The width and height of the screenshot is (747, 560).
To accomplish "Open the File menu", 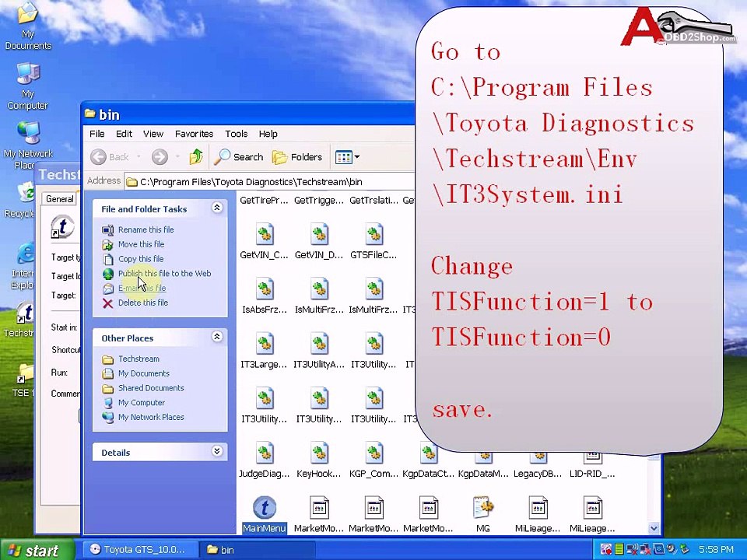I will click(97, 134).
